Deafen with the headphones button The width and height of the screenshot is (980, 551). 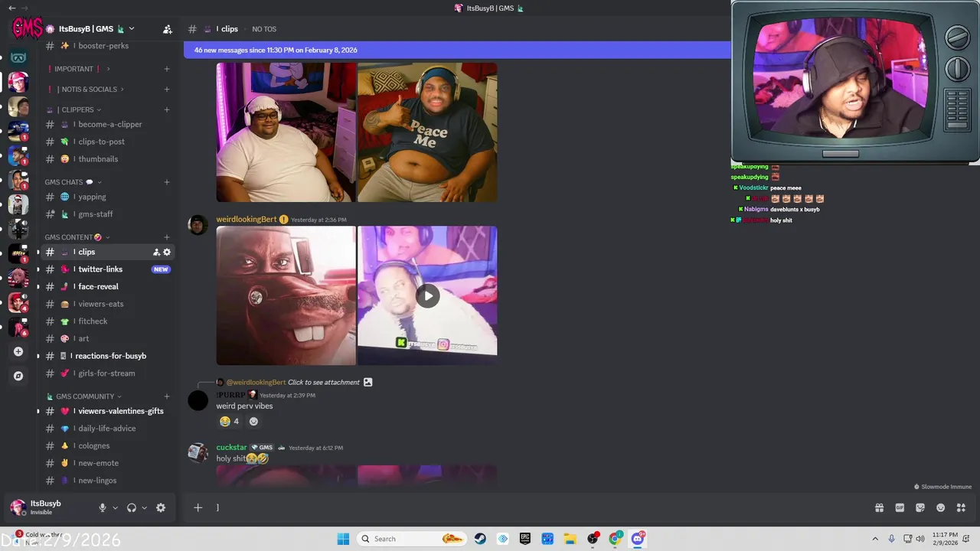click(x=132, y=507)
